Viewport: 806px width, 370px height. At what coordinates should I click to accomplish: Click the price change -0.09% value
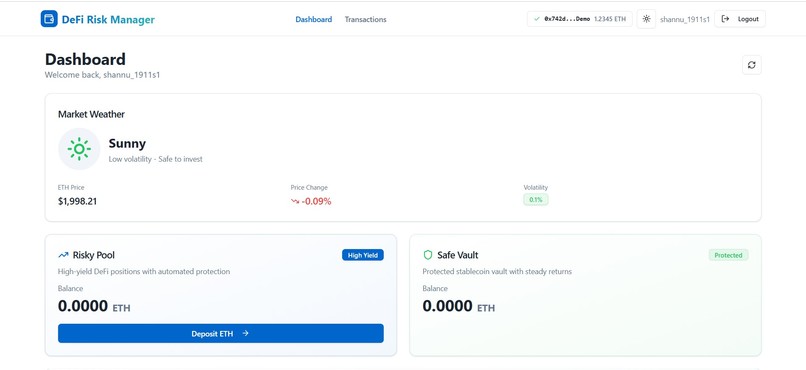316,201
